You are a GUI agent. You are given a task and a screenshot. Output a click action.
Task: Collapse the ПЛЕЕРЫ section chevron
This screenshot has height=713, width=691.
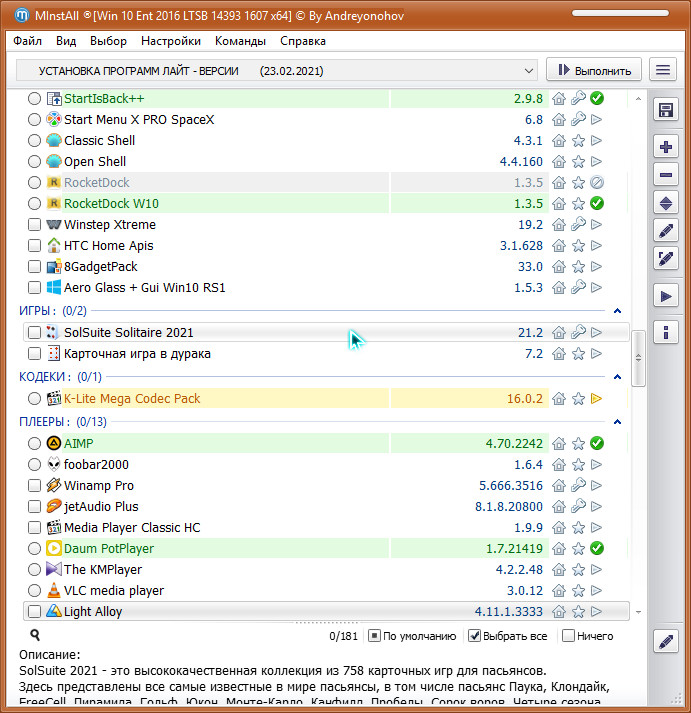click(x=617, y=422)
